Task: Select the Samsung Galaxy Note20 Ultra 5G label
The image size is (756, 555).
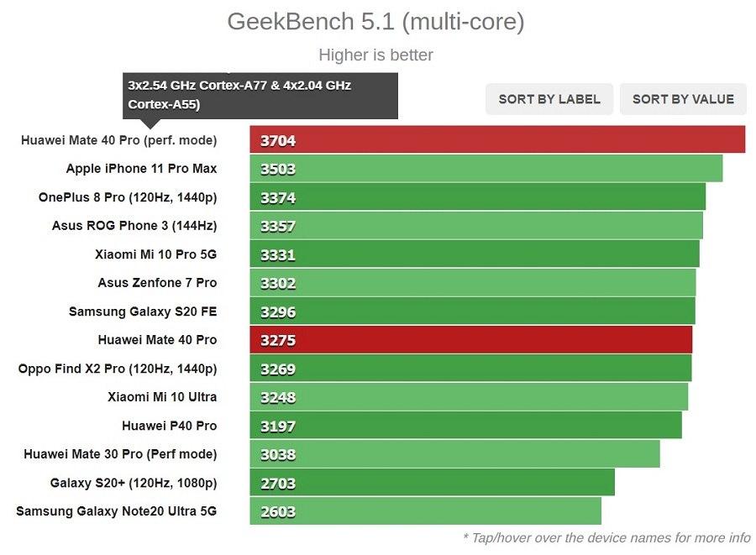Action: pos(116,511)
